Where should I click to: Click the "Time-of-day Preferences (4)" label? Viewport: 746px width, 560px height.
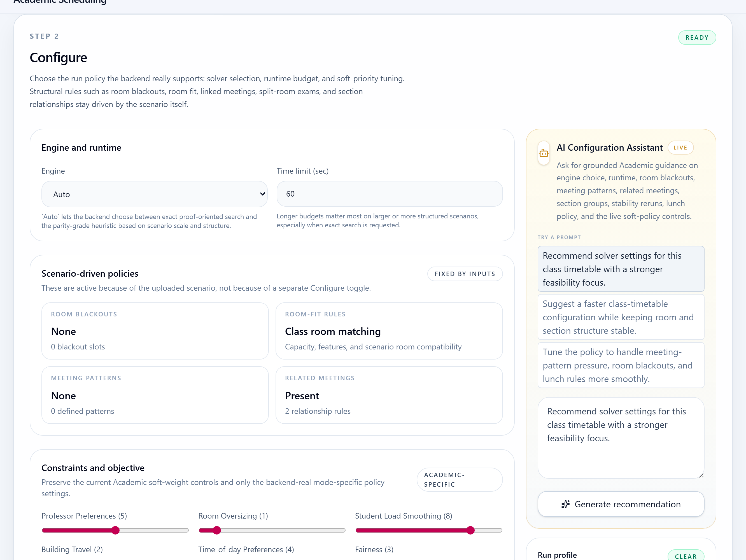pyautogui.click(x=246, y=550)
